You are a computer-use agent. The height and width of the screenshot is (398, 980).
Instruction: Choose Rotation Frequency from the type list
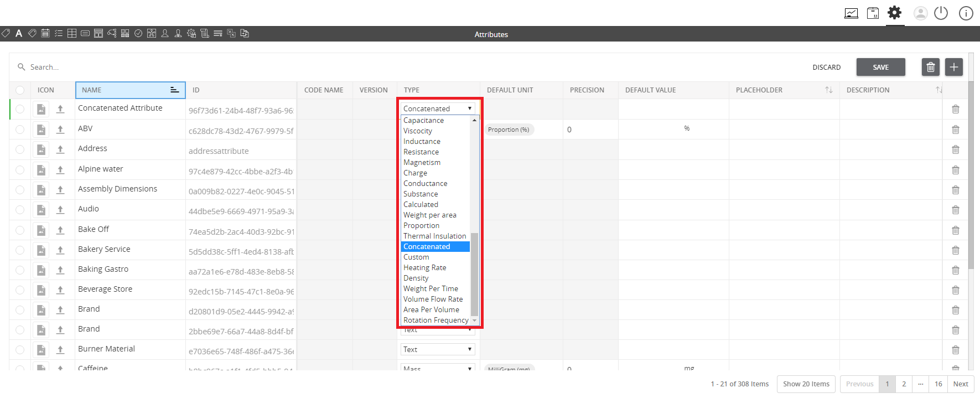(x=435, y=320)
